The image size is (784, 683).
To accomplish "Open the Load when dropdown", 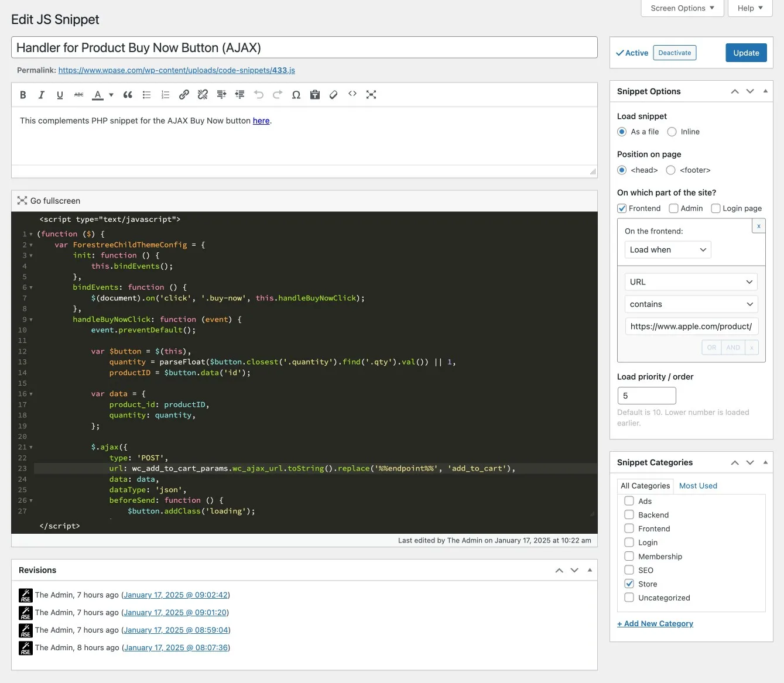I will coord(667,250).
